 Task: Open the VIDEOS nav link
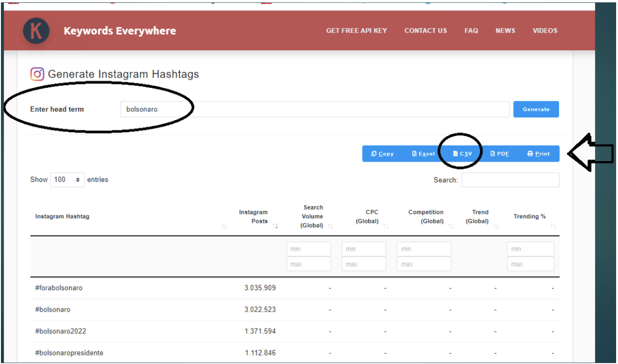(545, 31)
